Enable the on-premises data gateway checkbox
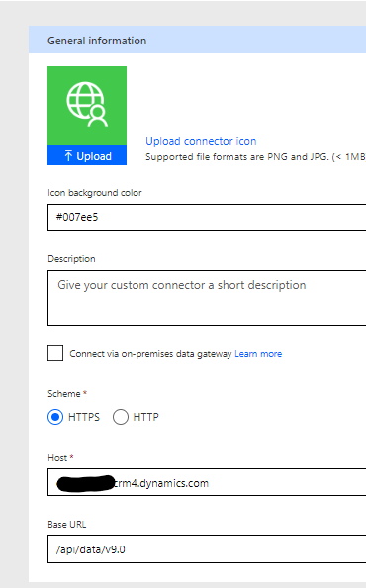 [55, 353]
